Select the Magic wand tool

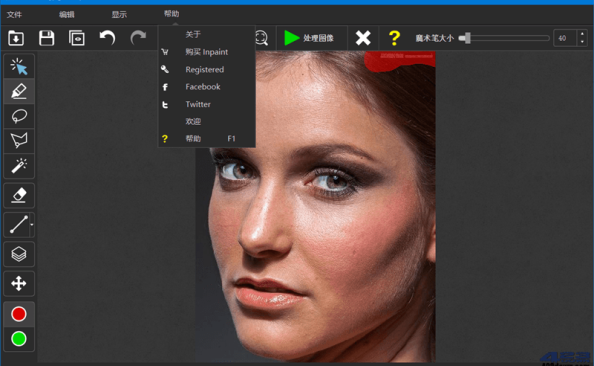(19, 166)
